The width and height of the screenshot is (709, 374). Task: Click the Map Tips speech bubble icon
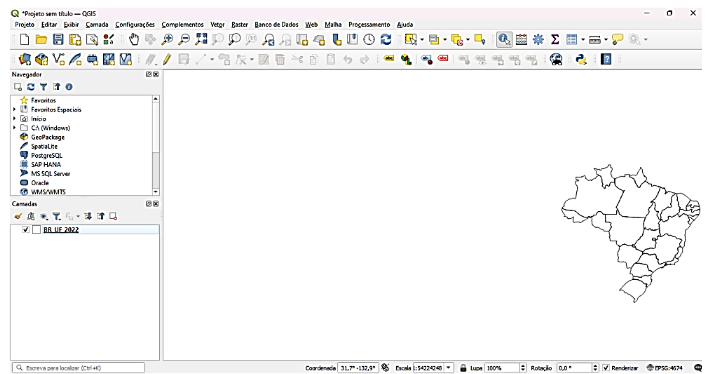617,40
